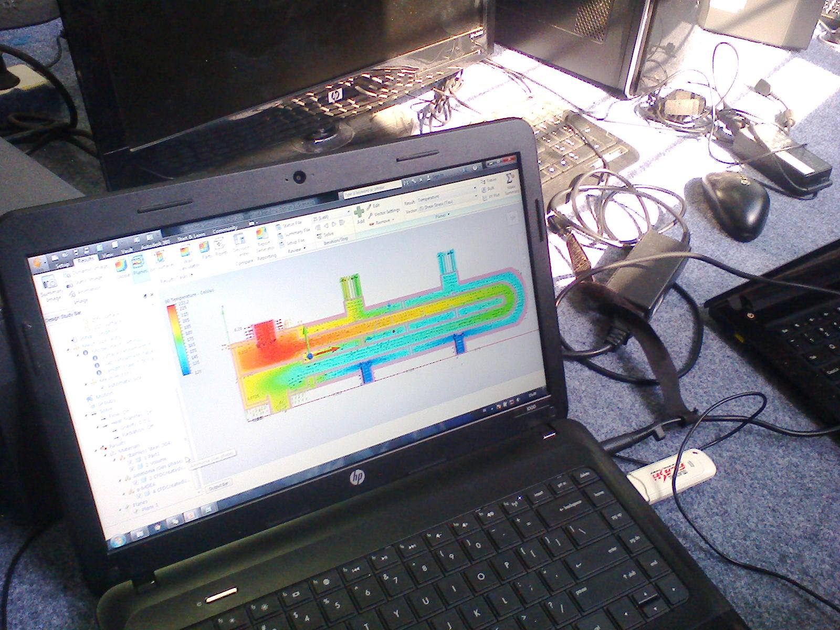Pin the Design Study Bar panel
The image size is (840, 630).
[145, 296]
